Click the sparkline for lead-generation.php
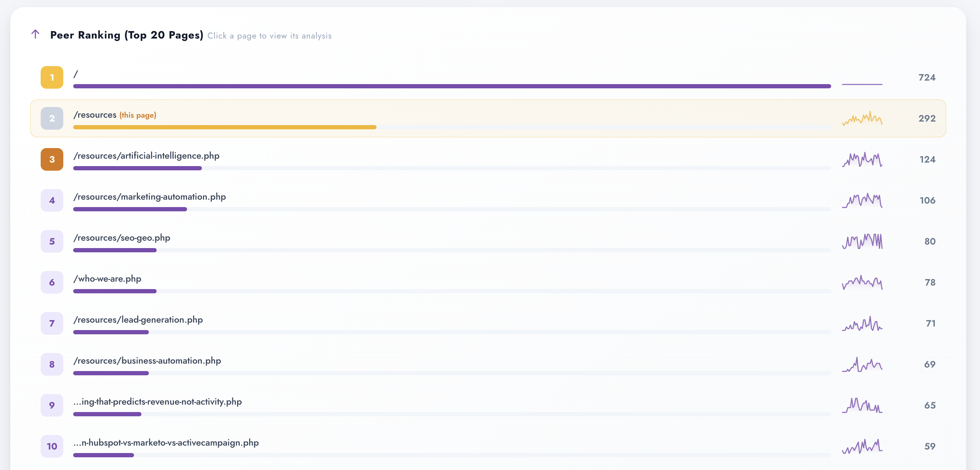 862,324
